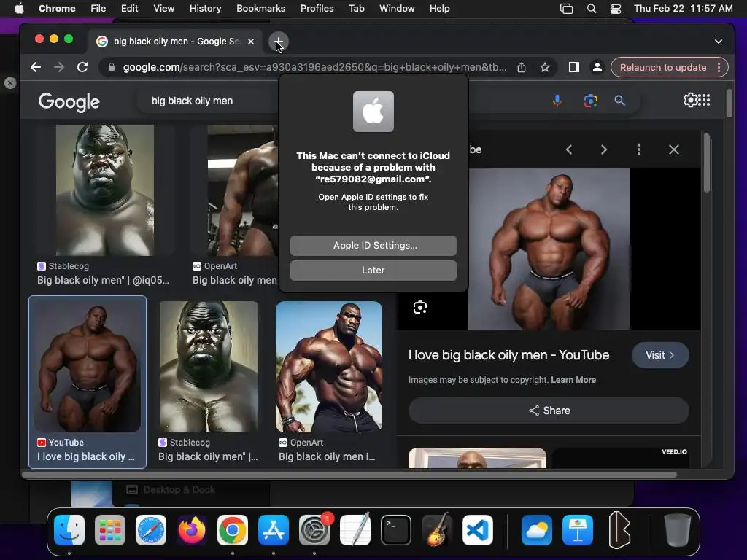Select the YouTube image result thumbnail
This screenshot has height=560, width=747.
pos(88,367)
